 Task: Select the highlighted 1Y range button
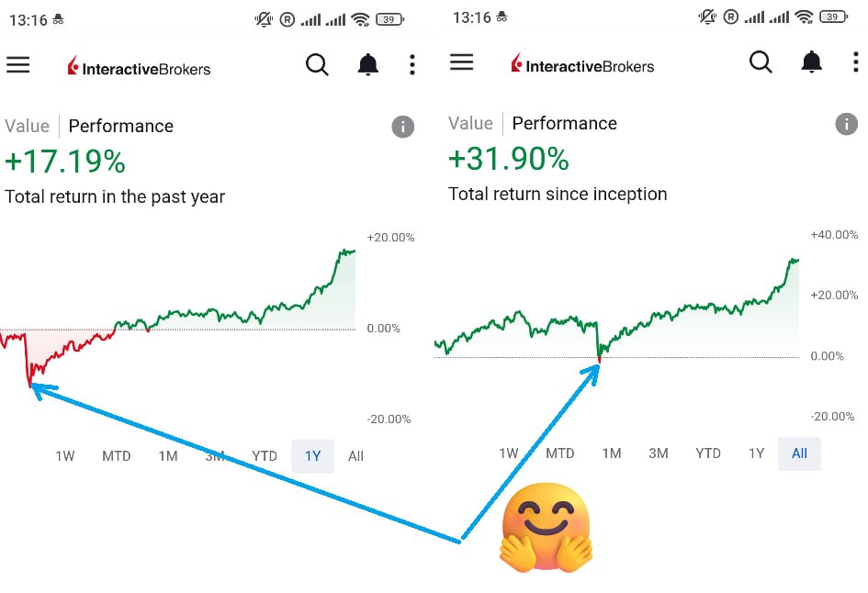click(313, 456)
